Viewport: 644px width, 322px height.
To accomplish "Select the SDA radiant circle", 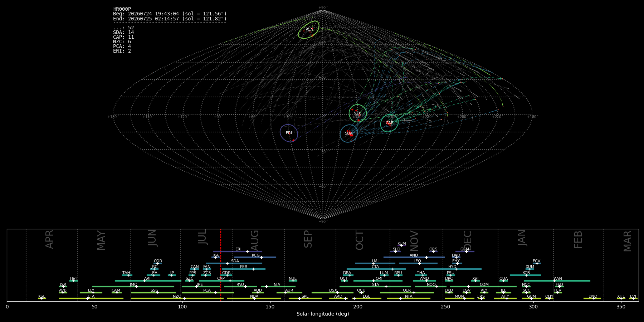I will (x=349, y=133).
